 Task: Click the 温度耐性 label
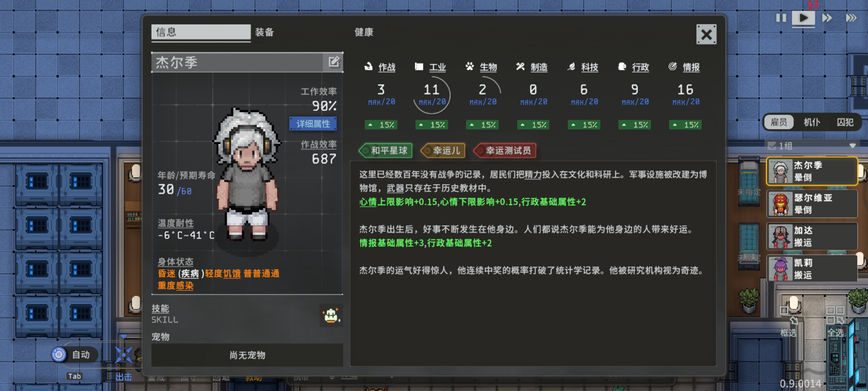(175, 223)
